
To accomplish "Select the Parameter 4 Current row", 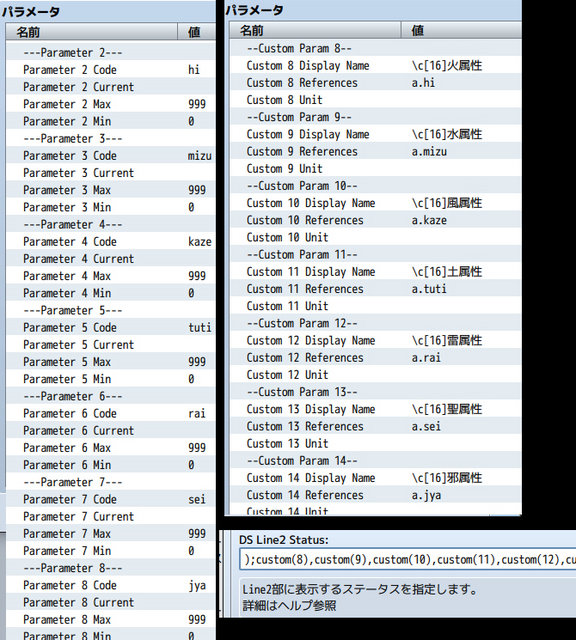I will (x=111, y=259).
